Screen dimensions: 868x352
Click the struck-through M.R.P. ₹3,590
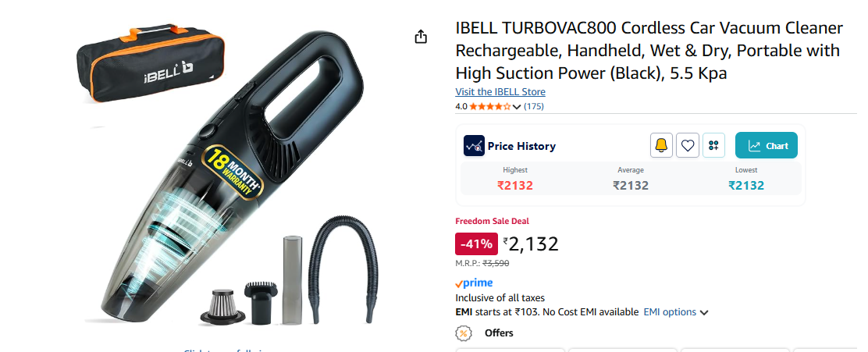(x=496, y=264)
